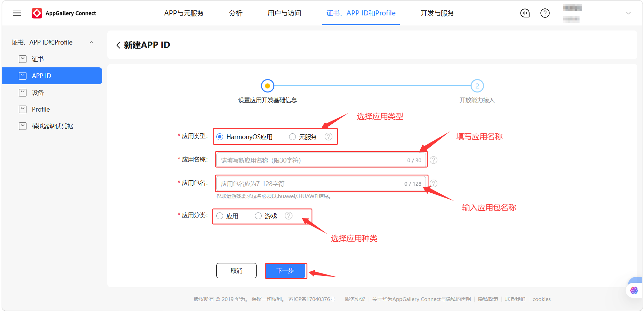644x312 pixels.
Task: Open the floating assistant icon at bottom right
Action: tap(634, 290)
